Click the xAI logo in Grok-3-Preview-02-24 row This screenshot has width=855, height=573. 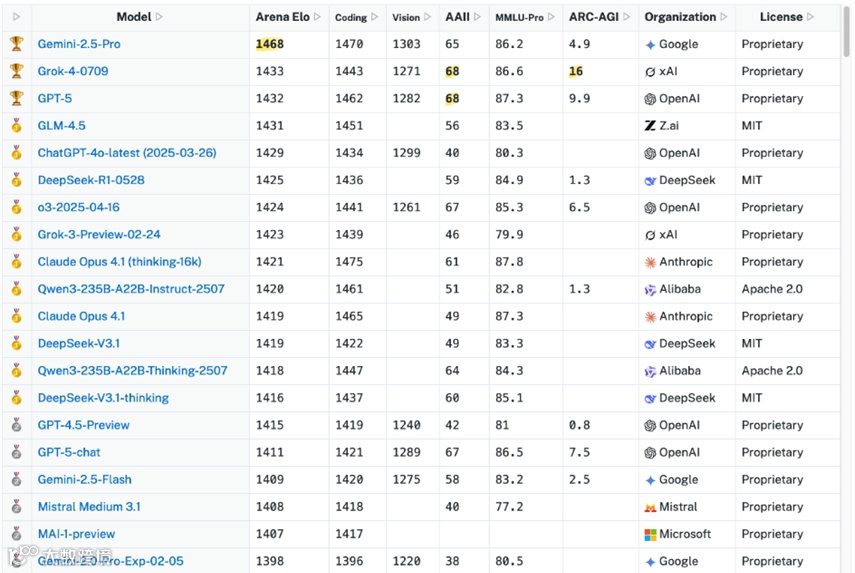(x=650, y=235)
